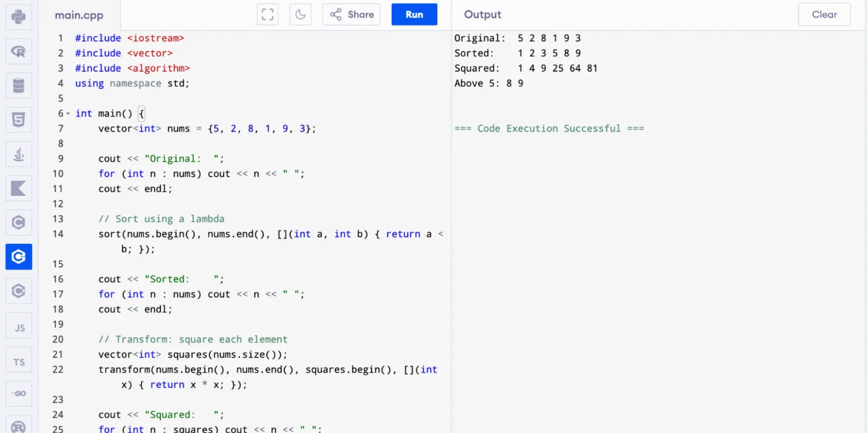Click 'Code Execution Successful' message

point(549,129)
